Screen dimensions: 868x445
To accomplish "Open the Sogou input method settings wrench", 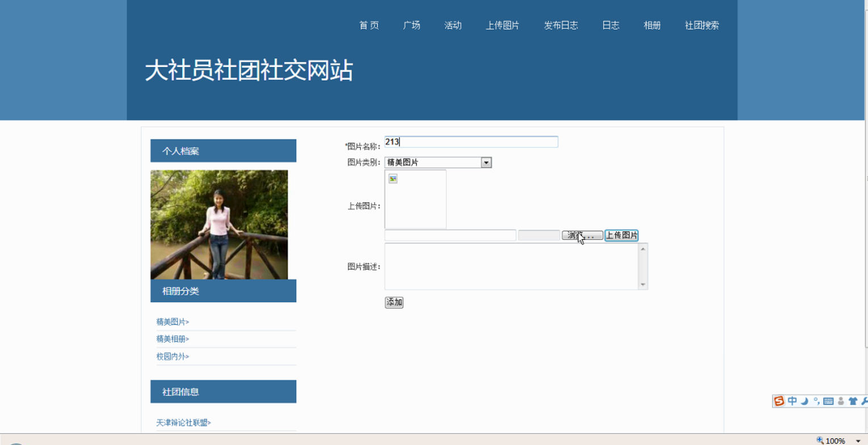I will click(865, 401).
